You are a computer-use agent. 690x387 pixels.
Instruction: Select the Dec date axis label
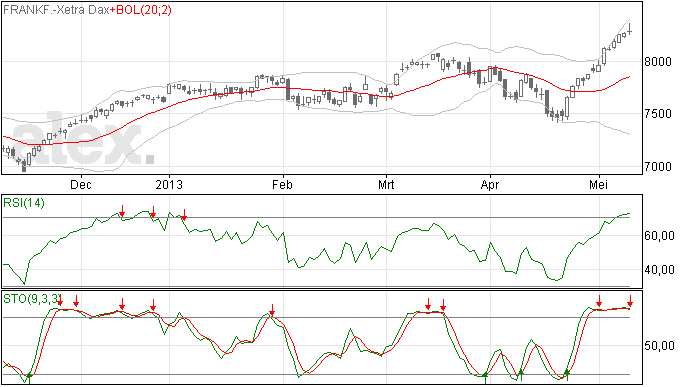click(x=81, y=184)
